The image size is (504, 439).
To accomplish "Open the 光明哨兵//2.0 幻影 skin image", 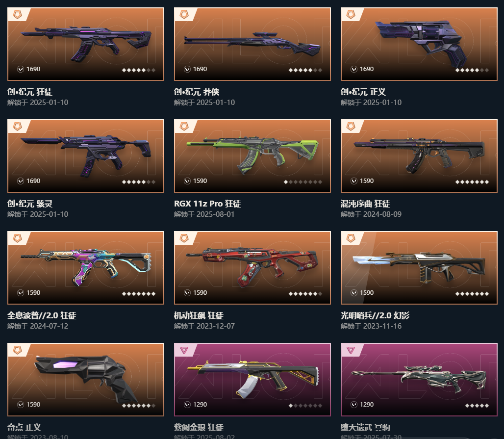I will coord(419,268).
